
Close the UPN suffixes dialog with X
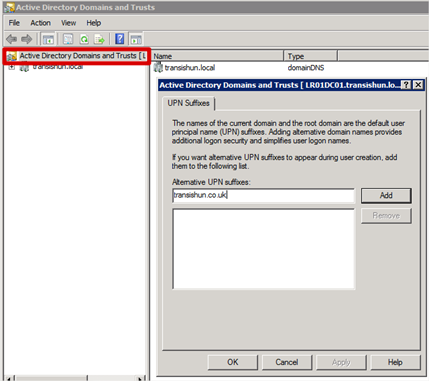(418, 85)
